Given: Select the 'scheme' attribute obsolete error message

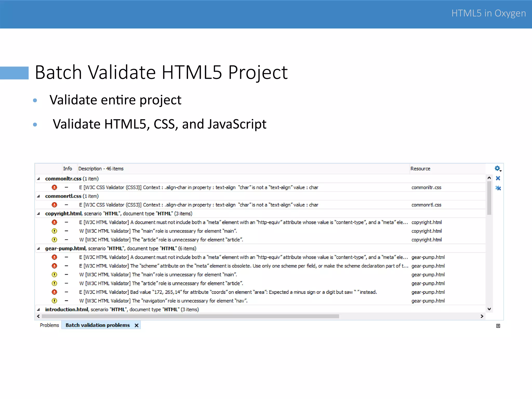Looking at the screenshot, I should pos(244,266).
